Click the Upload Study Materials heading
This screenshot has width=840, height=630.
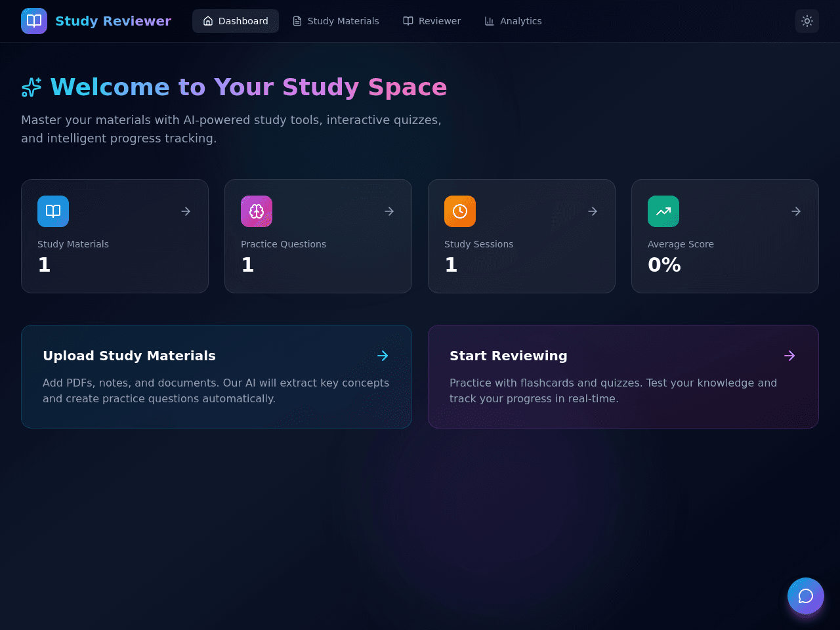(129, 356)
